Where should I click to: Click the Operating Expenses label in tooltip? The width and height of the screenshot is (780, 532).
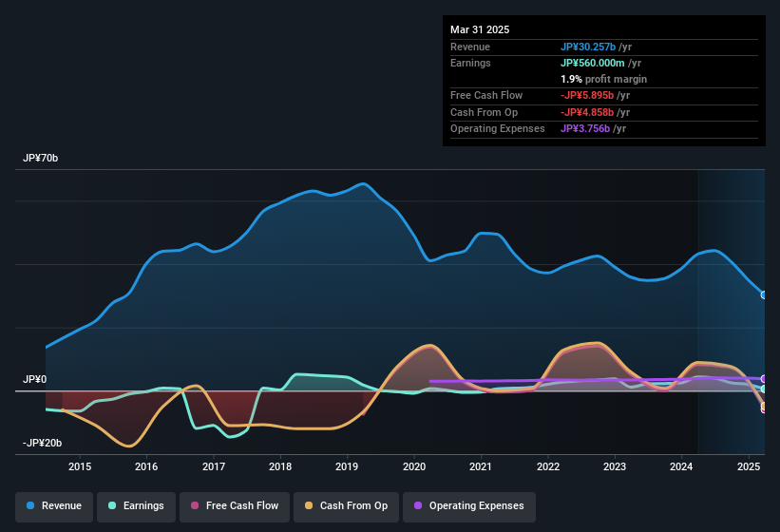pos(498,129)
